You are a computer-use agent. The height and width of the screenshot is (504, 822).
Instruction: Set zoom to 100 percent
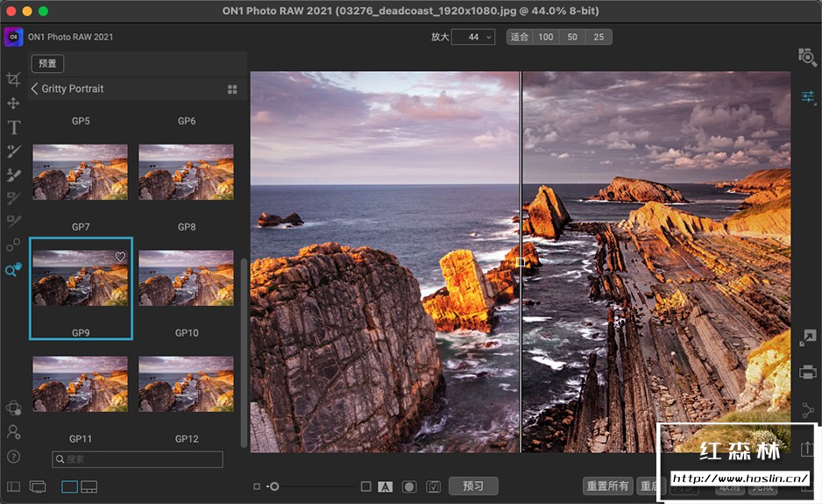click(x=545, y=37)
